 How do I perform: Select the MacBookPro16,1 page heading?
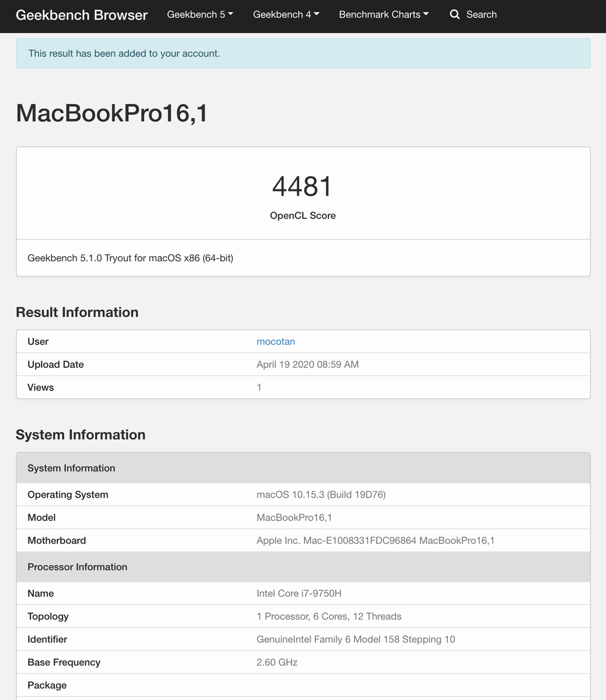(112, 113)
